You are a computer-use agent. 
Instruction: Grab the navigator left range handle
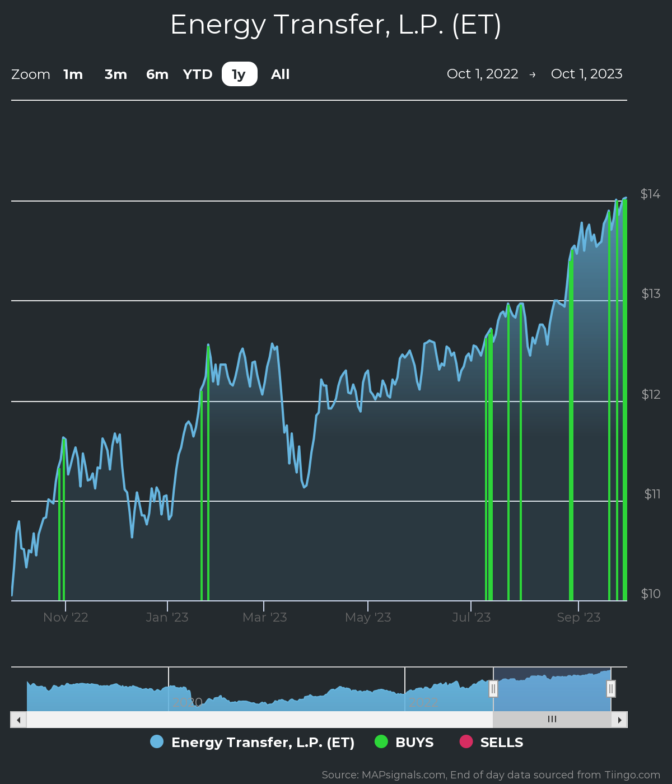[493, 689]
